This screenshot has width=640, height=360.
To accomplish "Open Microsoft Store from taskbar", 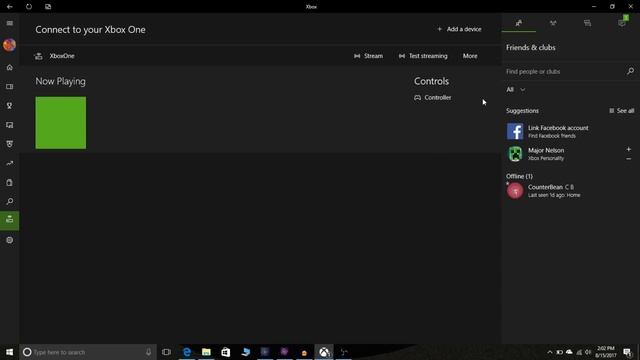I will [226, 352].
